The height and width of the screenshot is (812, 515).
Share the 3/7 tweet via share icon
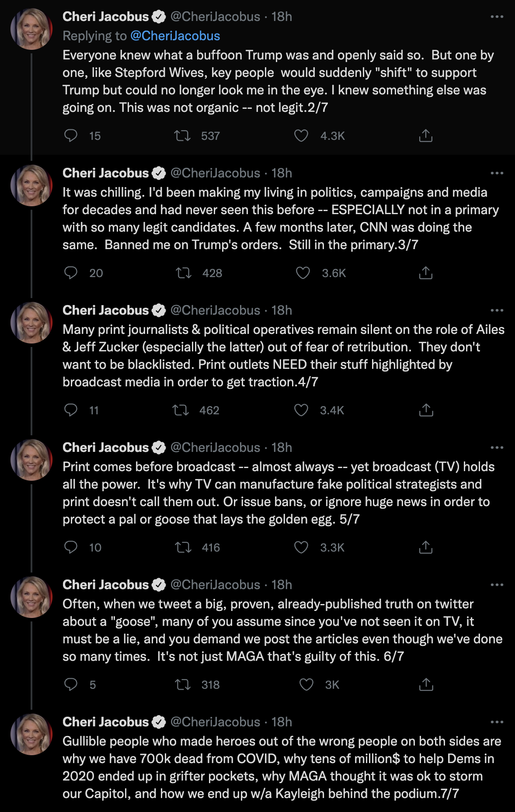pos(425,273)
